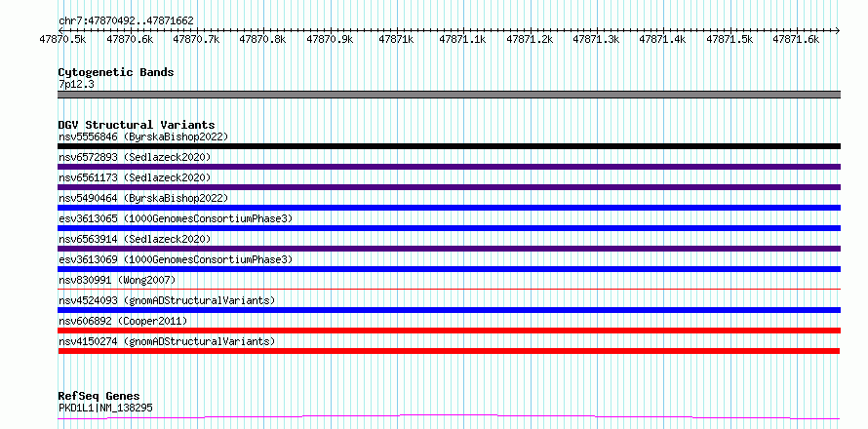The height and width of the screenshot is (429, 868).
Task: Open the nsv606892 (Cooper2011) label
Action: (x=123, y=321)
